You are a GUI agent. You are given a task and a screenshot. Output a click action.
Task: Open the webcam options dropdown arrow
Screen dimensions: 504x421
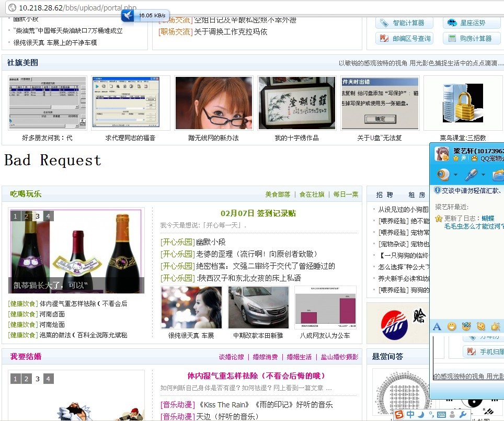(x=455, y=175)
